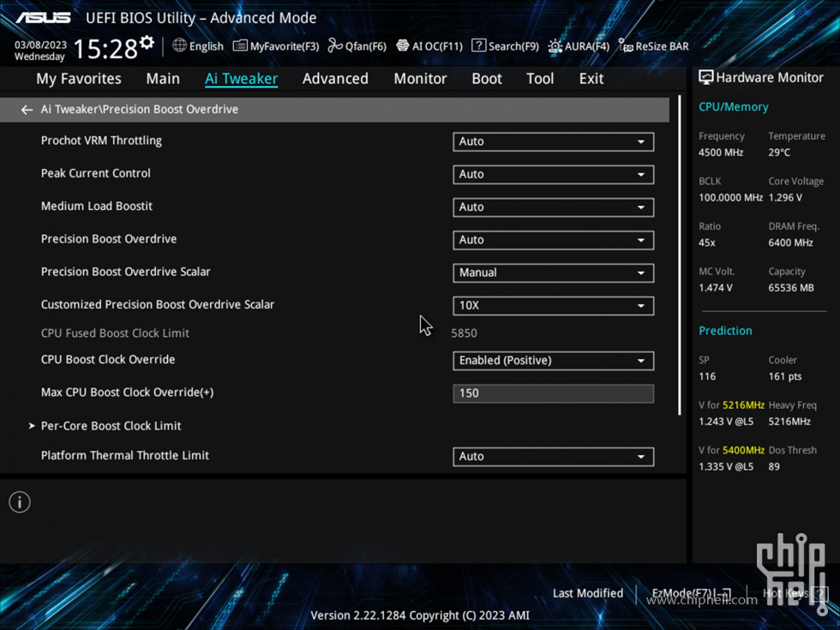
Task: Click the SP 116 prediction value
Action: pyautogui.click(x=707, y=376)
